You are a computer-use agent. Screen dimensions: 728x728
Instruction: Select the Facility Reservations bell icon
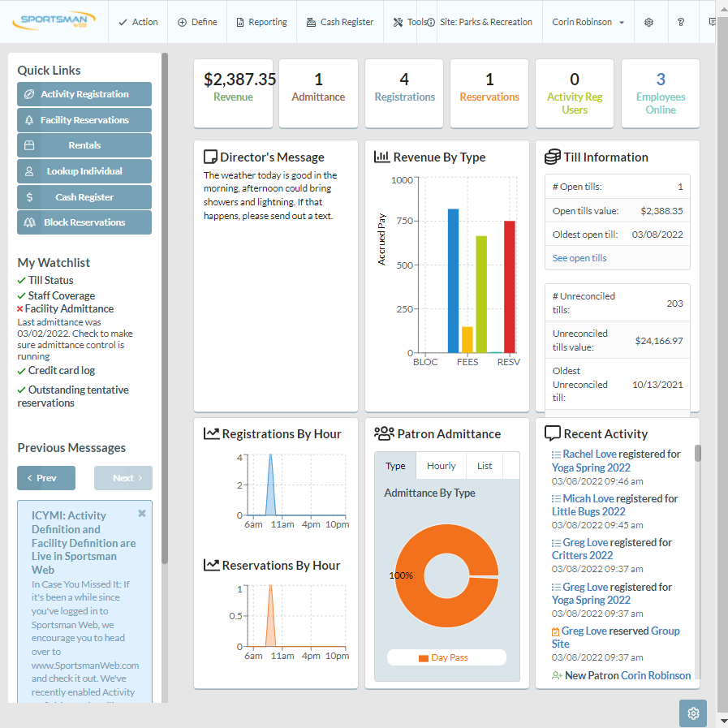(x=28, y=119)
